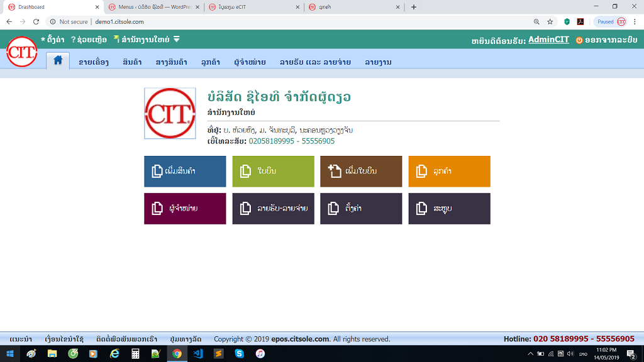Click ແນະນຳ footer link
Screen dimensions: 644x362
coord(21,339)
